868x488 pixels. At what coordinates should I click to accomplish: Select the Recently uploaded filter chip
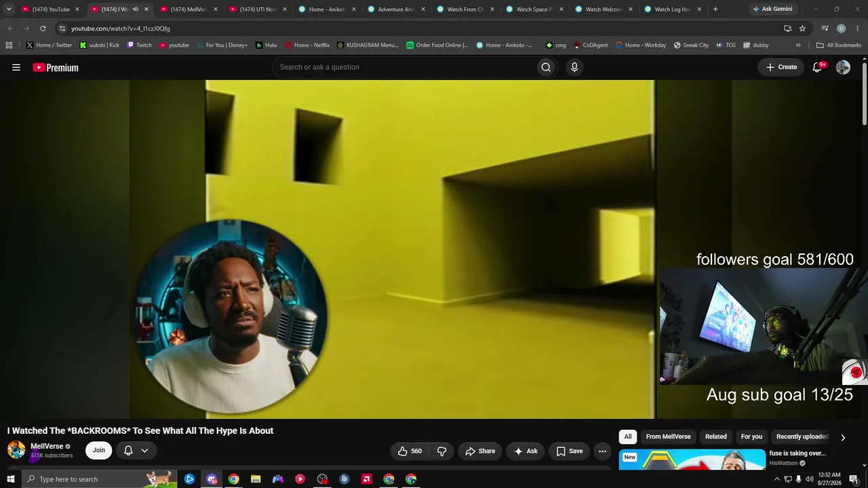[x=802, y=437]
